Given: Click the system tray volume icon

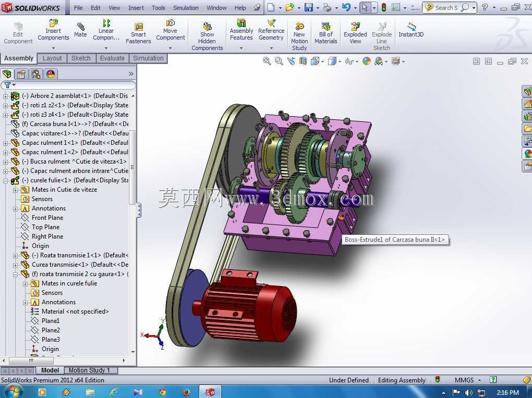Looking at the screenshot, I should [x=468, y=393].
